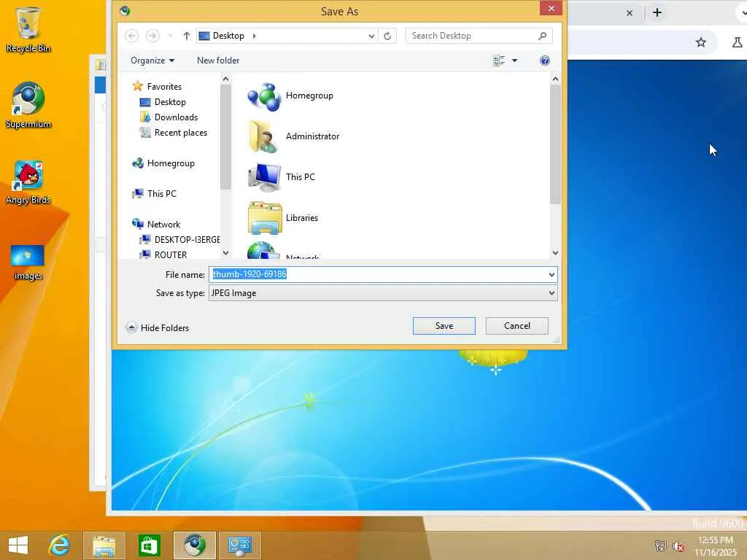Click the search magnifier icon

tap(542, 36)
